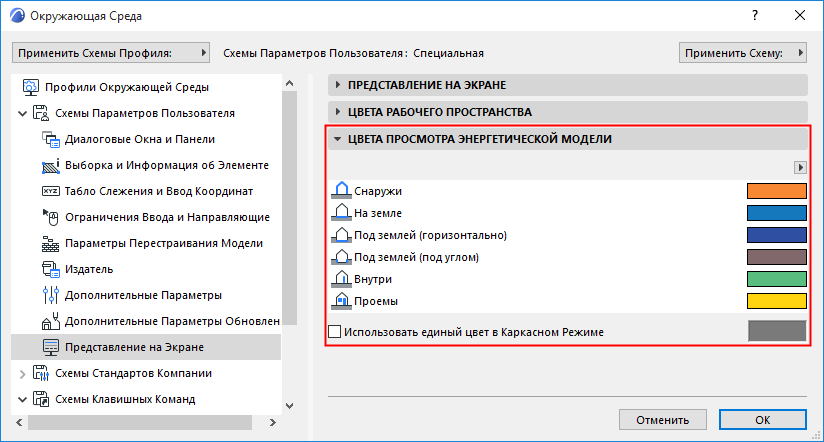Select the Параметры Перестраивания Модели icon
The width and height of the screenshot is (824, 442).
pyautogui.click(x=50, y=243)
